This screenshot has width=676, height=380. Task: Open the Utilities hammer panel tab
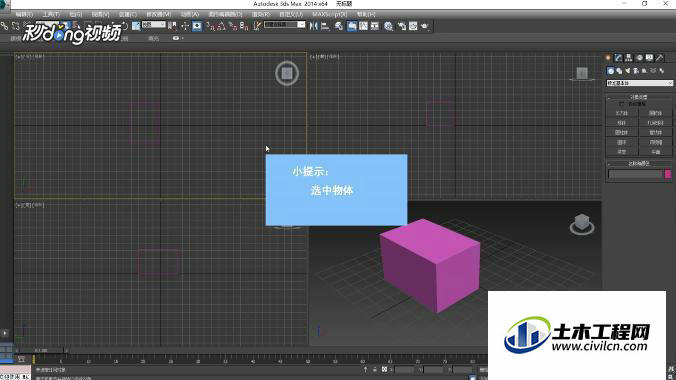(x=660, y=58)
